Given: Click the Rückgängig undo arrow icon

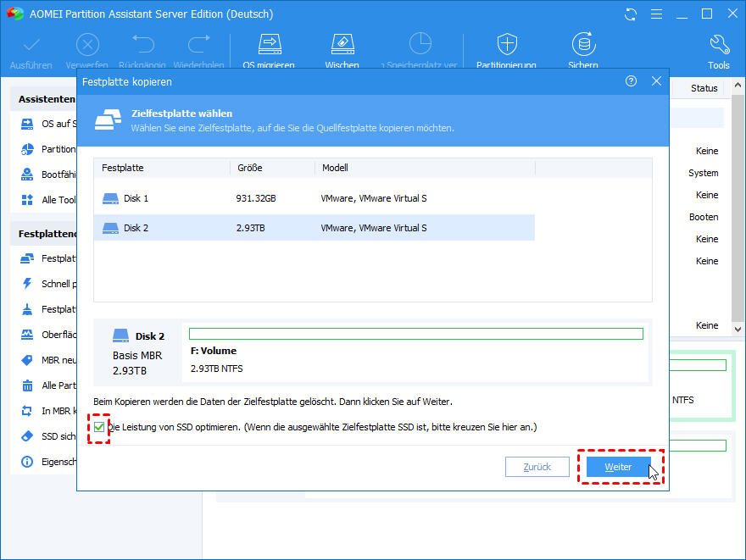Looking at the screenshot, I should (x=142, y=44).
